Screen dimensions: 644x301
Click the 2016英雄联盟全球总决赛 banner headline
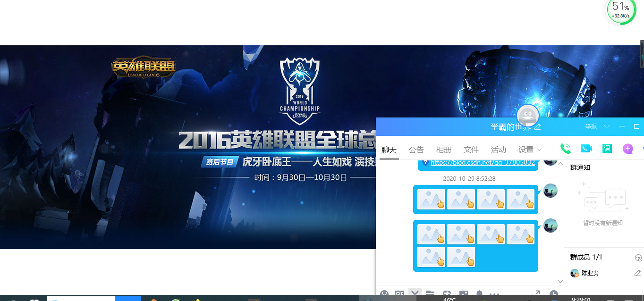(277, 141)
